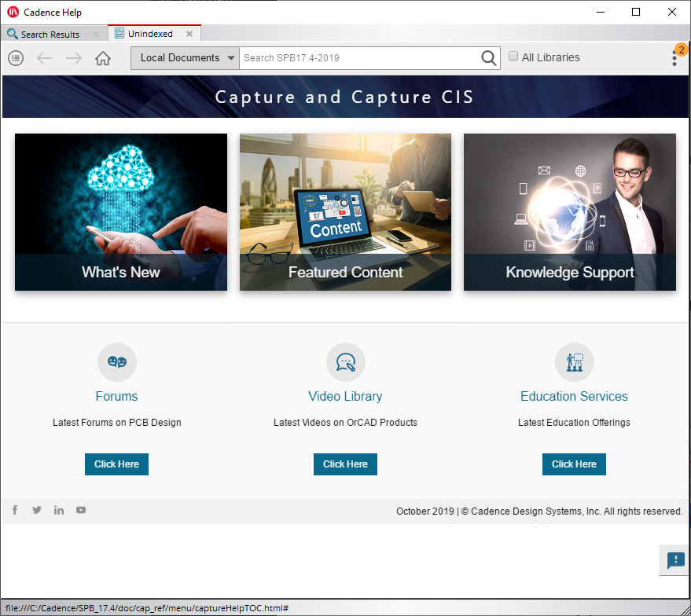Screen dimensions: 691x616
Task: Open the LinkedIn footer icon
Action: click(x=59, y=510)
